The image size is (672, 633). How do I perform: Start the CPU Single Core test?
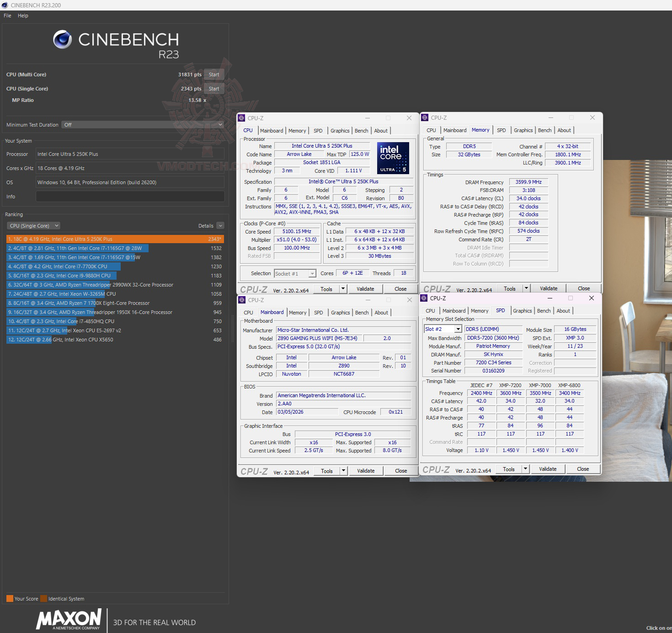214,89
